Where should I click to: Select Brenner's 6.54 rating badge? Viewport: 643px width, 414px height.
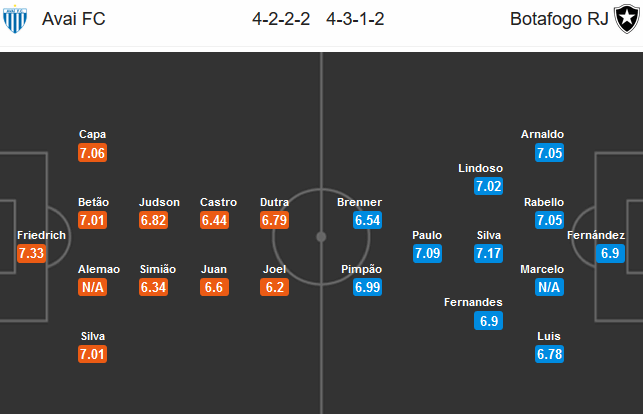click(367, 220)
